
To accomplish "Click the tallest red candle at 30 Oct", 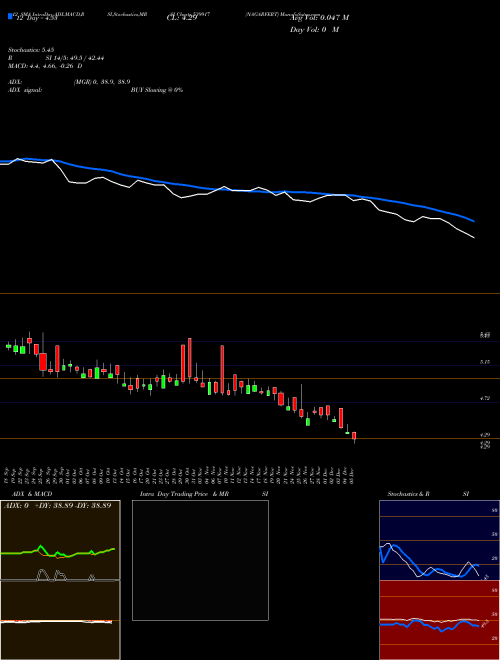I will click(190, 359).
